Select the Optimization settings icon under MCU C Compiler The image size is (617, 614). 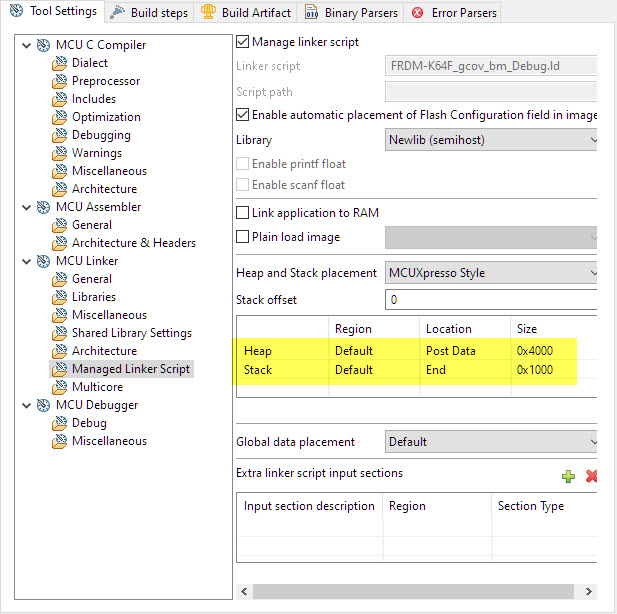click(60, 117)
